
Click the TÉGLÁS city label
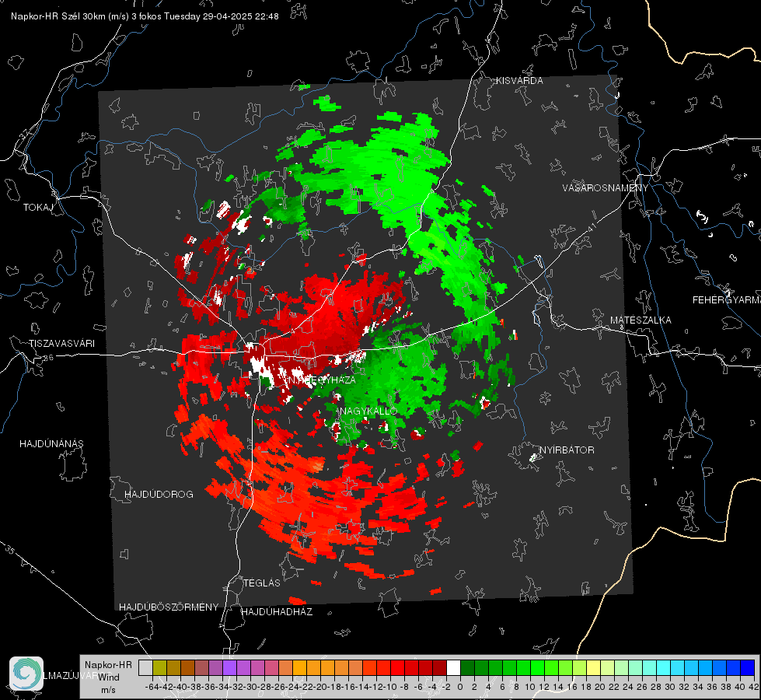coord(262,583)
